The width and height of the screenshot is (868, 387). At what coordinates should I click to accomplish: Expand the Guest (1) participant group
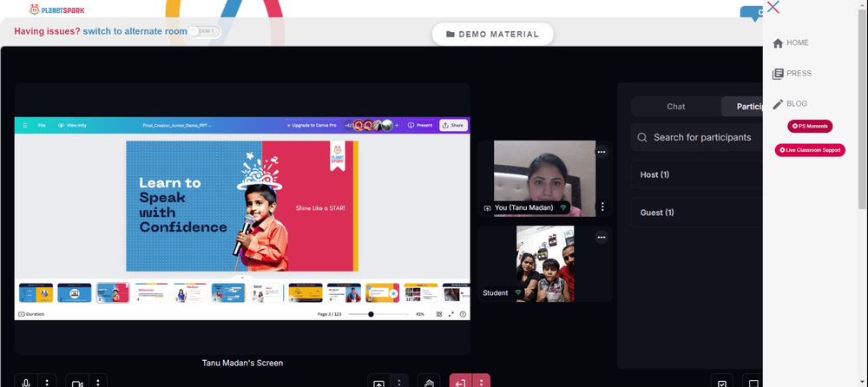(697, 213)
